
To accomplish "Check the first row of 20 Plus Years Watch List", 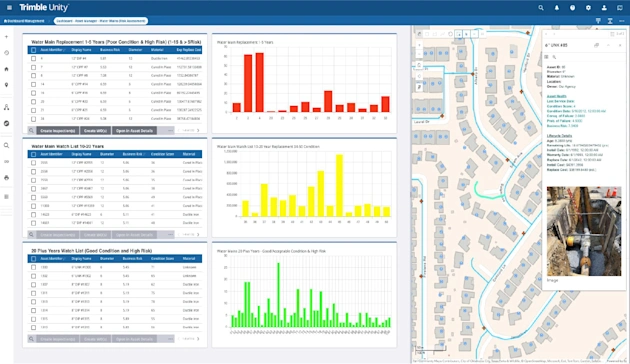I will pyautogui.click(x=33, y=267).
